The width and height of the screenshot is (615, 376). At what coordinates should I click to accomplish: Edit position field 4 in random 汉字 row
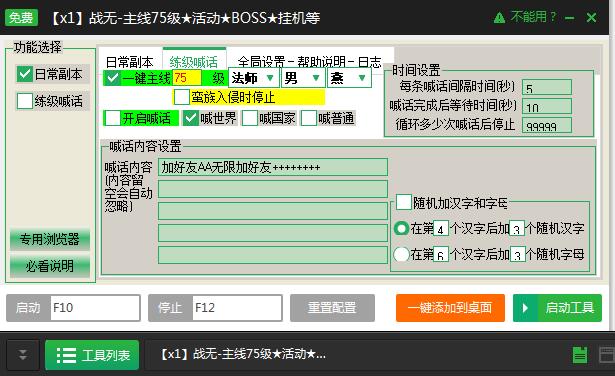[440, 228]
